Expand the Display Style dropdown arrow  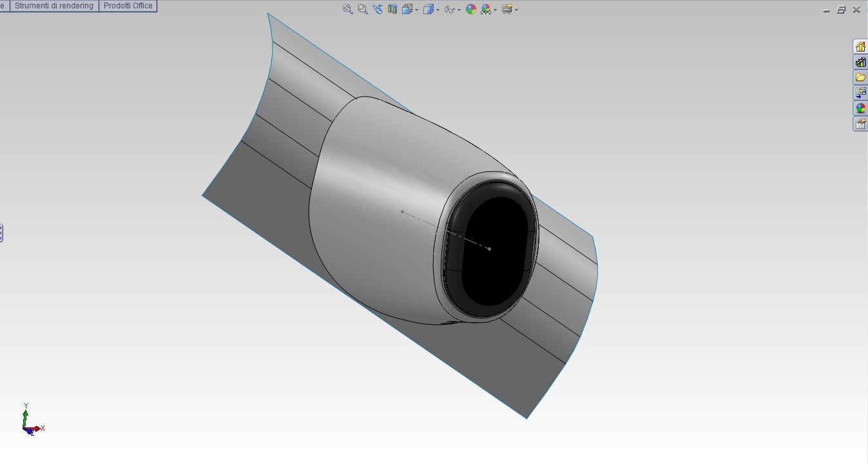tap(438, 10)
